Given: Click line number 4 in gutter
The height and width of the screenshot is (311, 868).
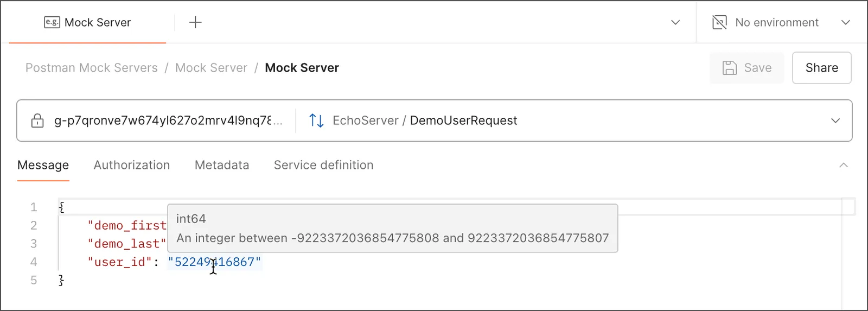Looking at the screenshot, I should (34, 262).
